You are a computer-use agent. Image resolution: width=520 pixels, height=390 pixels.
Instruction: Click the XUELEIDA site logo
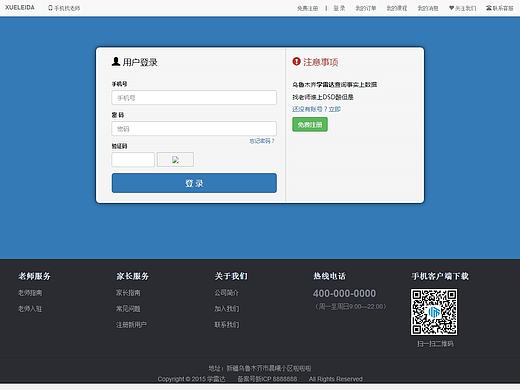pos(20,7)
